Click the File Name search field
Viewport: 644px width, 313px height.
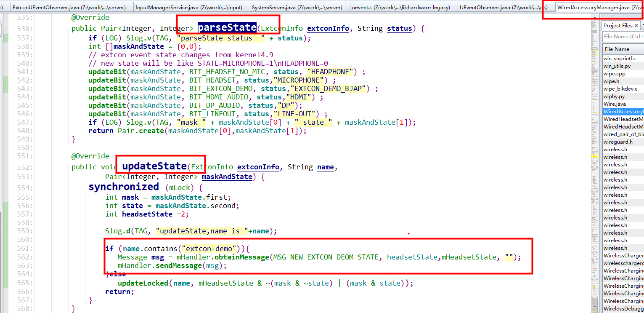pos(623,36)
